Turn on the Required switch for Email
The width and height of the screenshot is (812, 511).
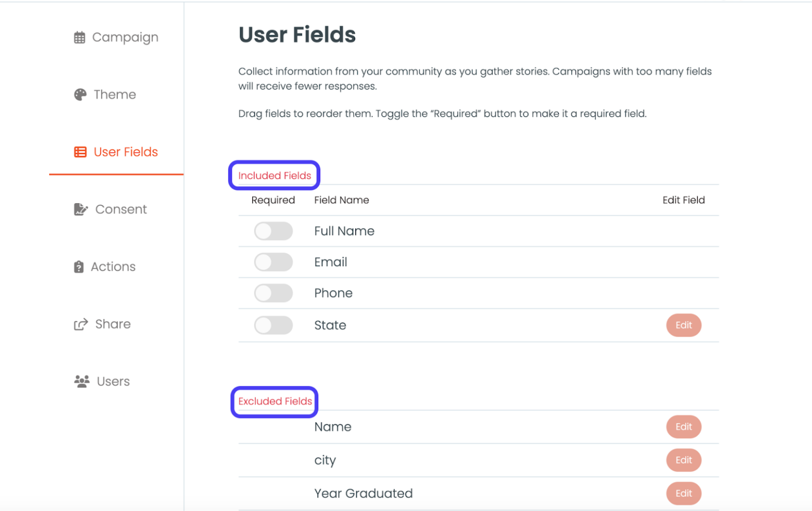click(x=273, y=262)
